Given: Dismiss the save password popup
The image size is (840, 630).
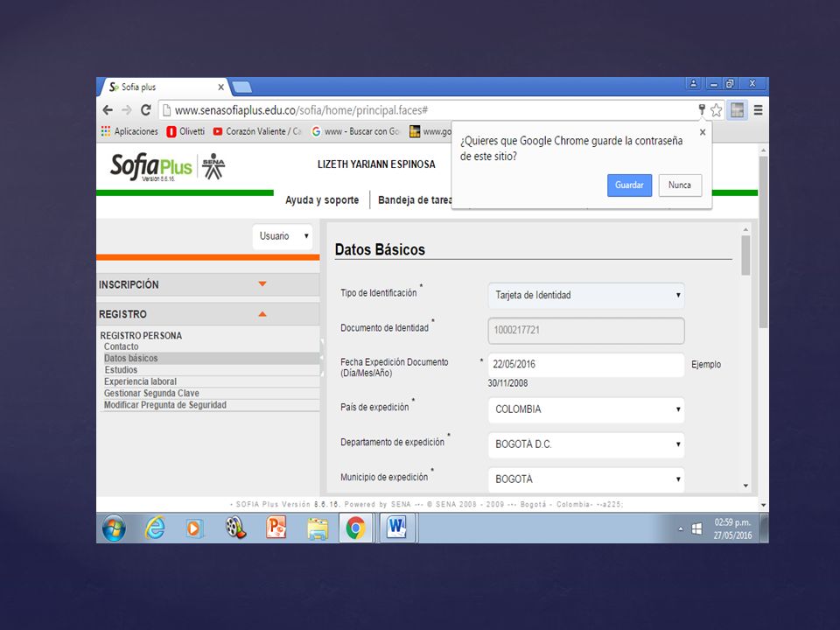Looking at the screenshot, I should [703, 132].
